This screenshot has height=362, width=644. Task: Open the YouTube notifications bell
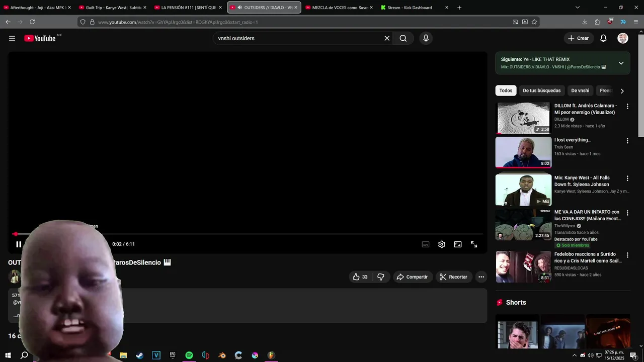pos(603,38)
